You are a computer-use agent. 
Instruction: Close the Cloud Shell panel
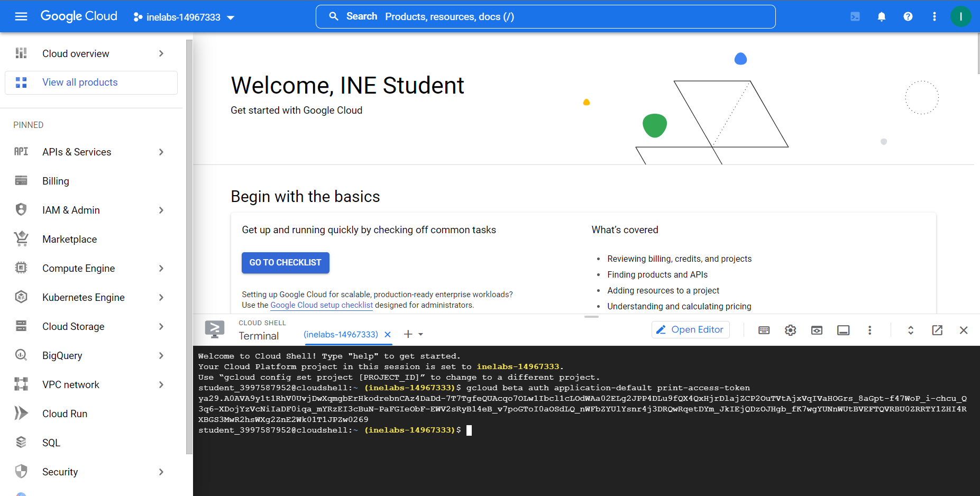[964, 330]
